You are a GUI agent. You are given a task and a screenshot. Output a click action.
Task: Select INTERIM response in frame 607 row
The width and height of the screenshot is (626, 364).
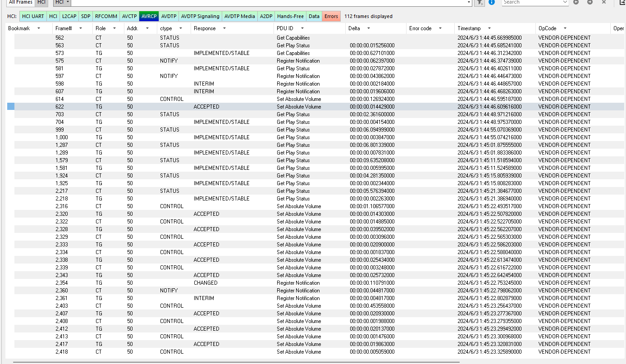tap(204, 91)
